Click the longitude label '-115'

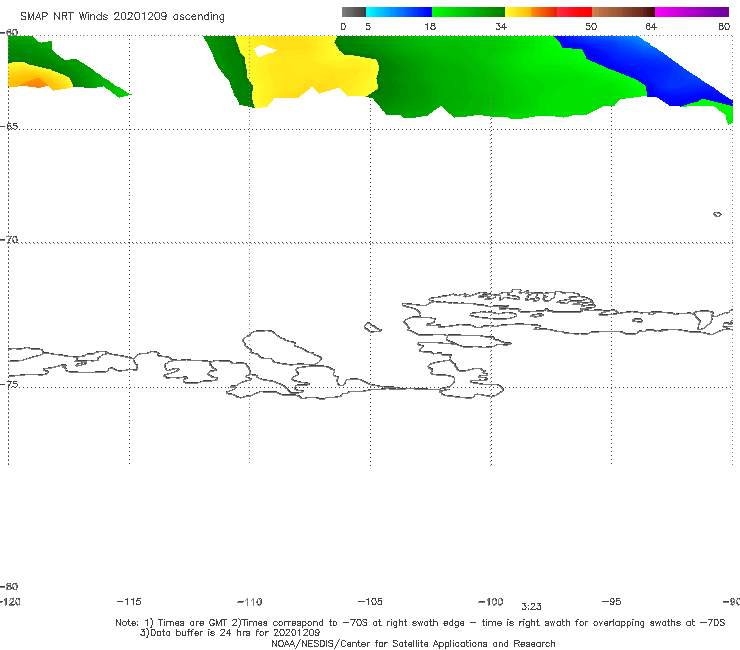(x=129, y=602)
